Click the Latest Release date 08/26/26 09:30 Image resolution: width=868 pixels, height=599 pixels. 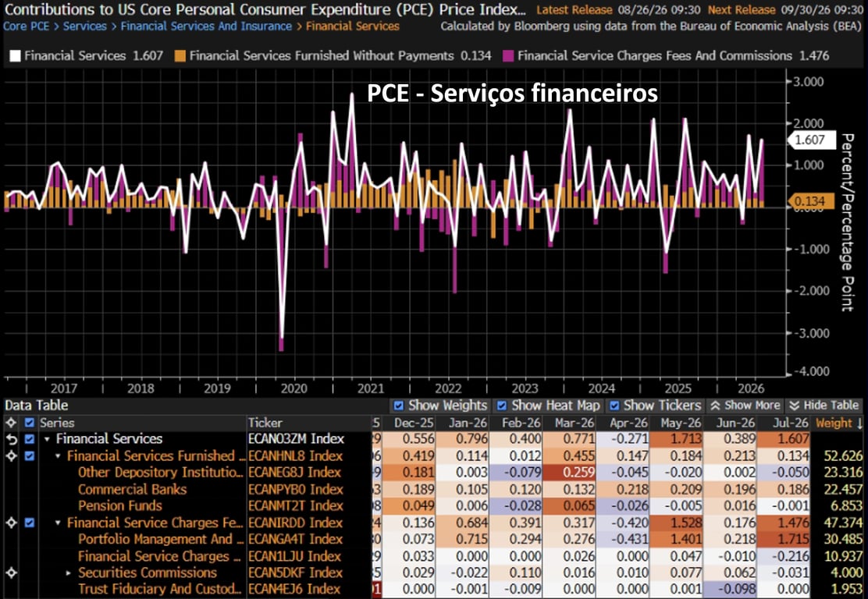point(660,10)
